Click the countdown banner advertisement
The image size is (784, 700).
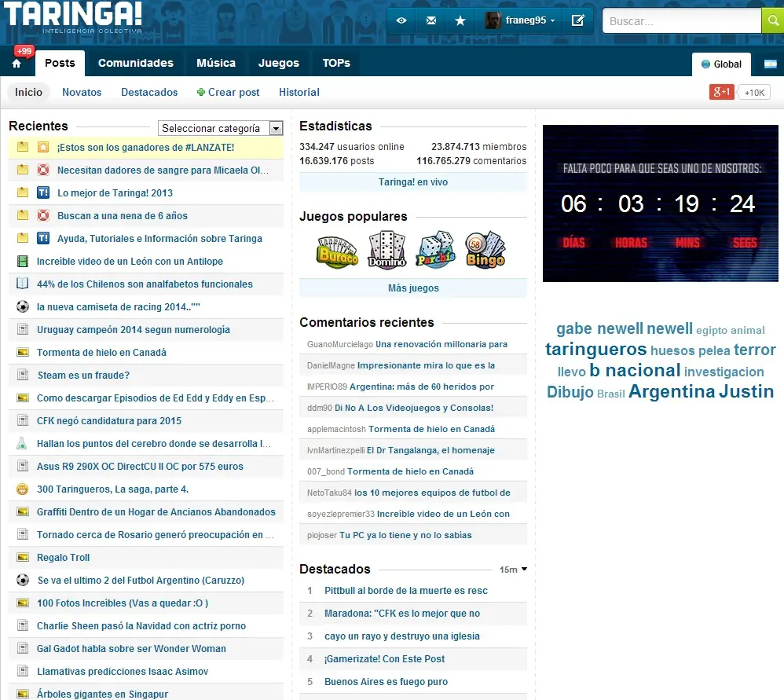click(661, 203)
